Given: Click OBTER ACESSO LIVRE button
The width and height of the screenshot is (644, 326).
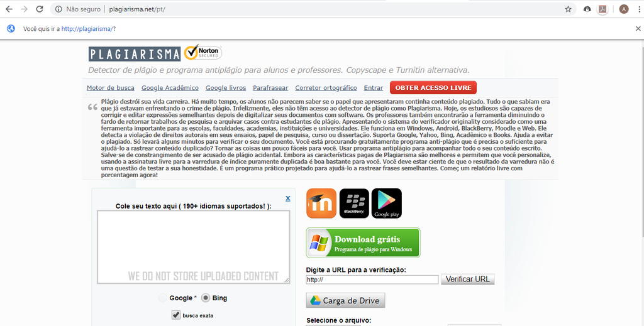Looking at the screenshot, I should (x=433, y=88).
